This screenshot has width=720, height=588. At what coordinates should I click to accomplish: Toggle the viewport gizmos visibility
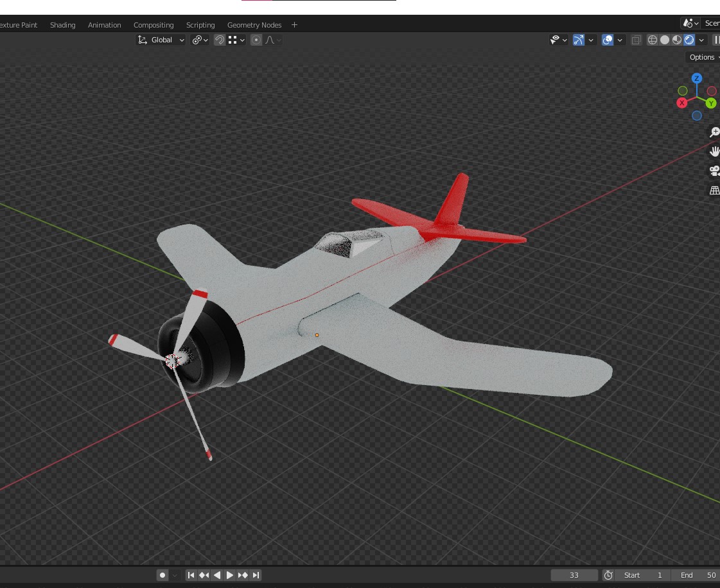pyautogui.click(x=577, y=40)
